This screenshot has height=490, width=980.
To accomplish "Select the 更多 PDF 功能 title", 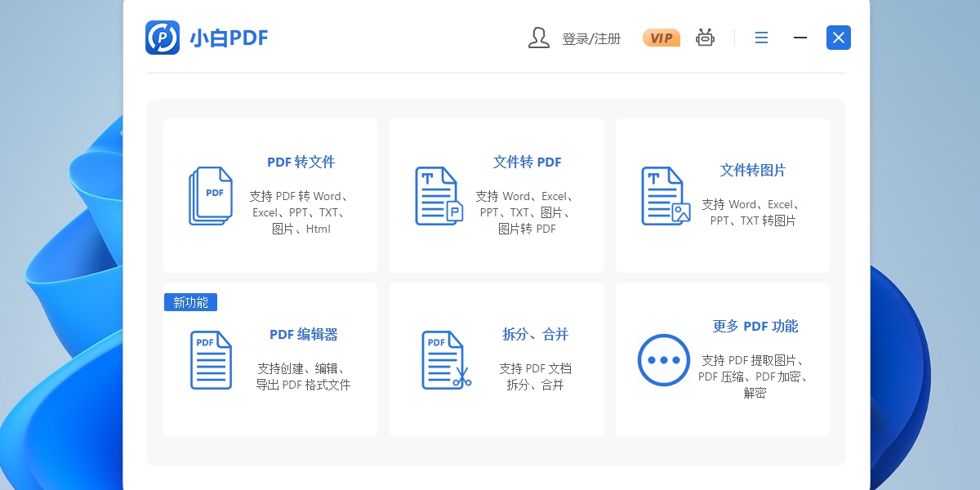I will click(x=755, y=326).
